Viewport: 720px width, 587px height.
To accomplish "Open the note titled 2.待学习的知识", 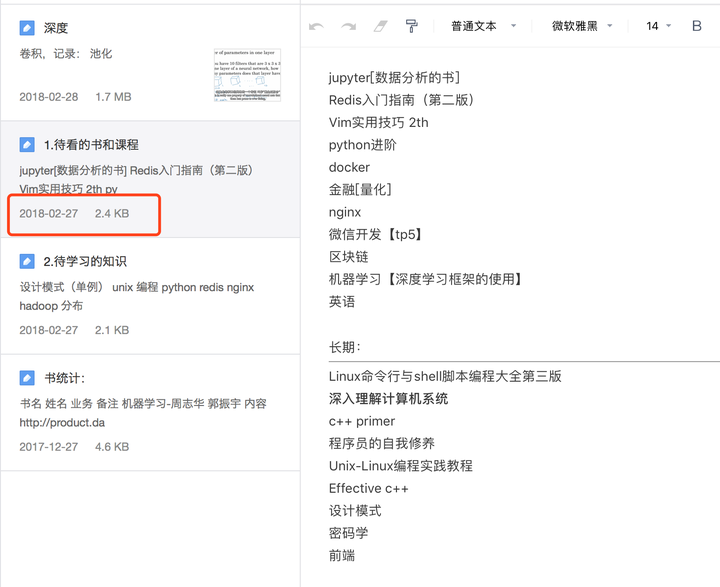I will pyautogui.click(x=85, y=261).
